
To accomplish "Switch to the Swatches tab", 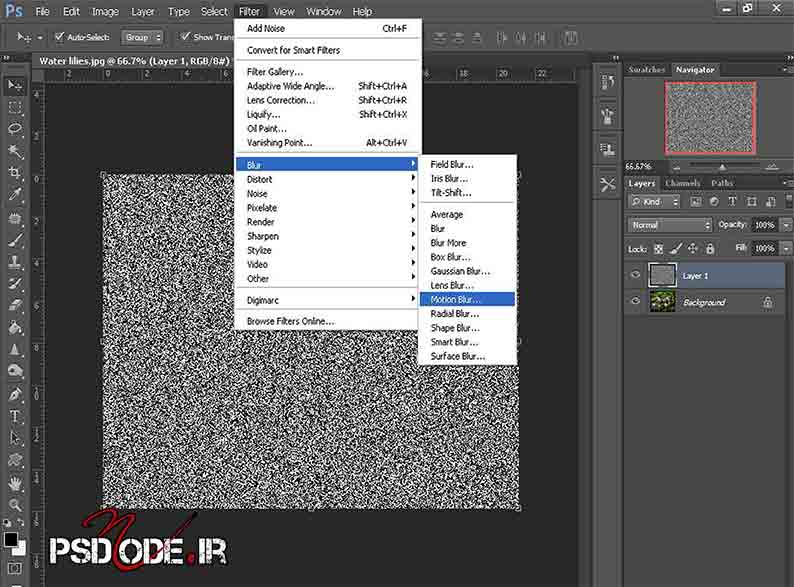I will pos(646,69).
